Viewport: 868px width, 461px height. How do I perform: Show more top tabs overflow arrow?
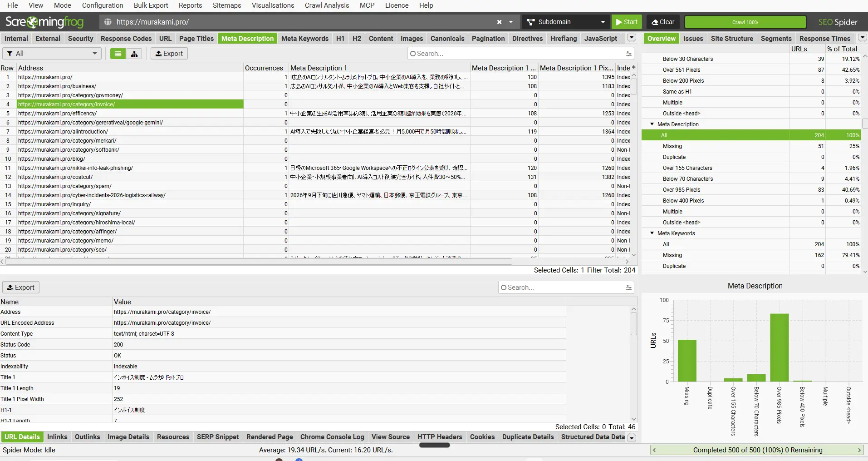tap(631, 38)
